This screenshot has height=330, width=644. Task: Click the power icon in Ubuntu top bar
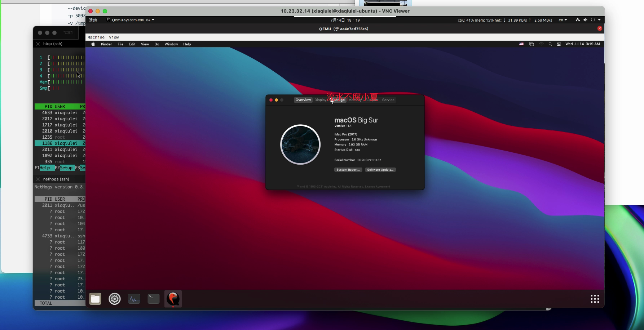click(x=593, y=20)
